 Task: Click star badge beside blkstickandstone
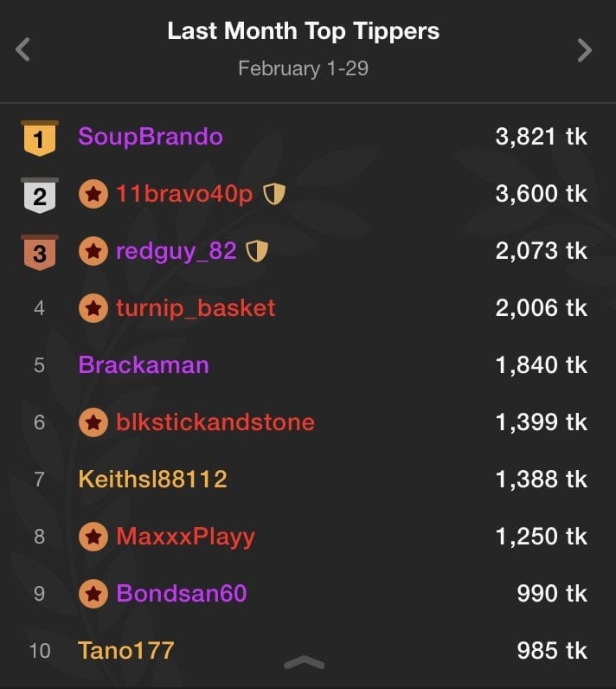click(93, 422)
